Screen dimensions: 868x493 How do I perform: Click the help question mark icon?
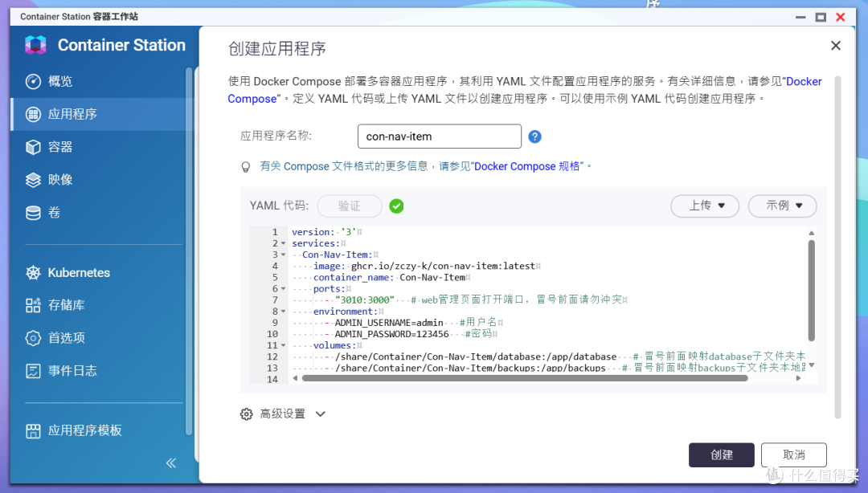pyautogui.click(x=534, y=136)
